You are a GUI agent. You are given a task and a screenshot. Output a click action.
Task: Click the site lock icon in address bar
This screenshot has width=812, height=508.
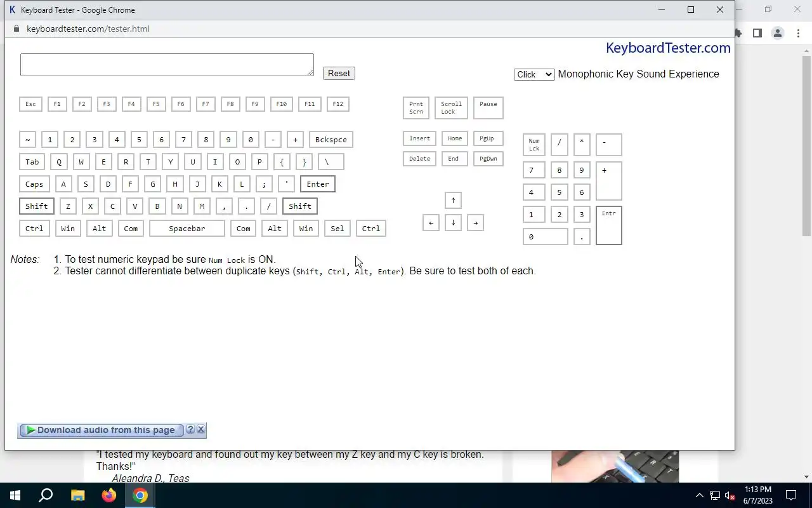click(16, 29)
